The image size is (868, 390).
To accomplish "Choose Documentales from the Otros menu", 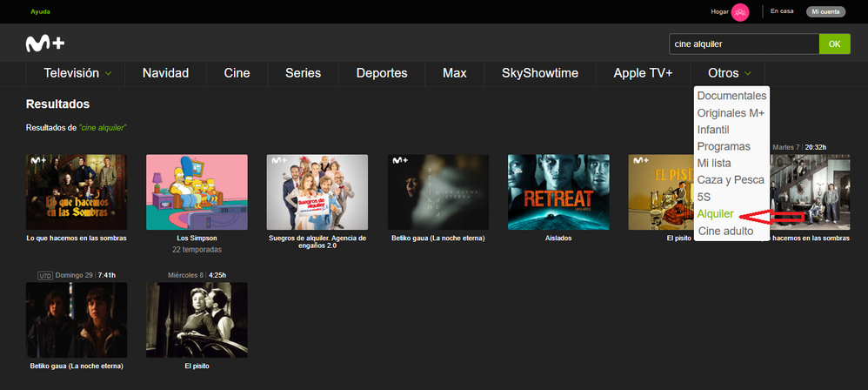I will [x=731, y=96].
